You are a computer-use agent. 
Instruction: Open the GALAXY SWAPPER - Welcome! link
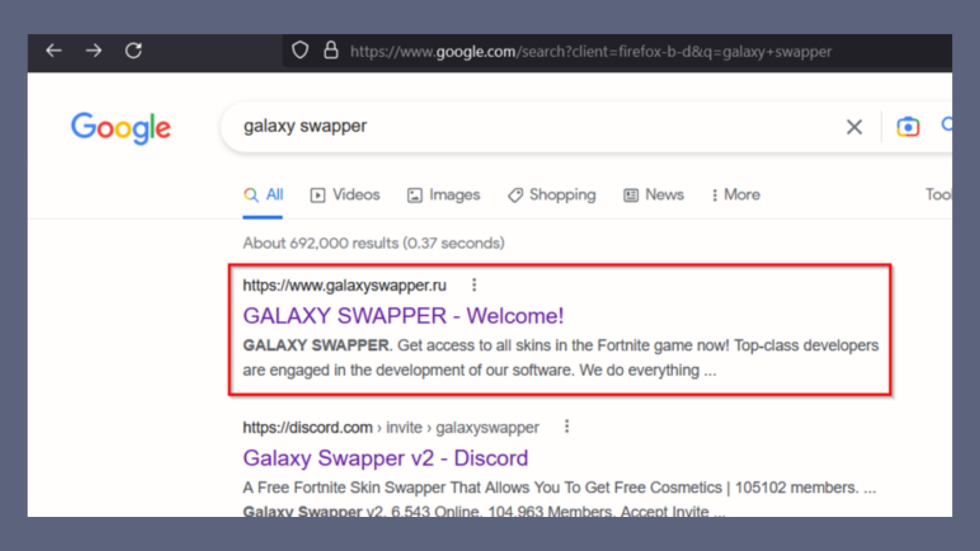(x=403, y=316)
